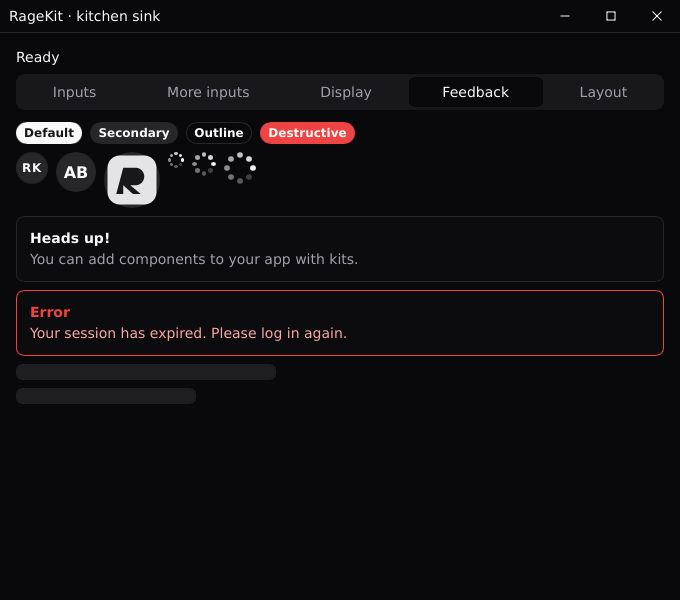The image size is (680, 600).
Task: Click the red Destructive badge
Action: [307, 133]
